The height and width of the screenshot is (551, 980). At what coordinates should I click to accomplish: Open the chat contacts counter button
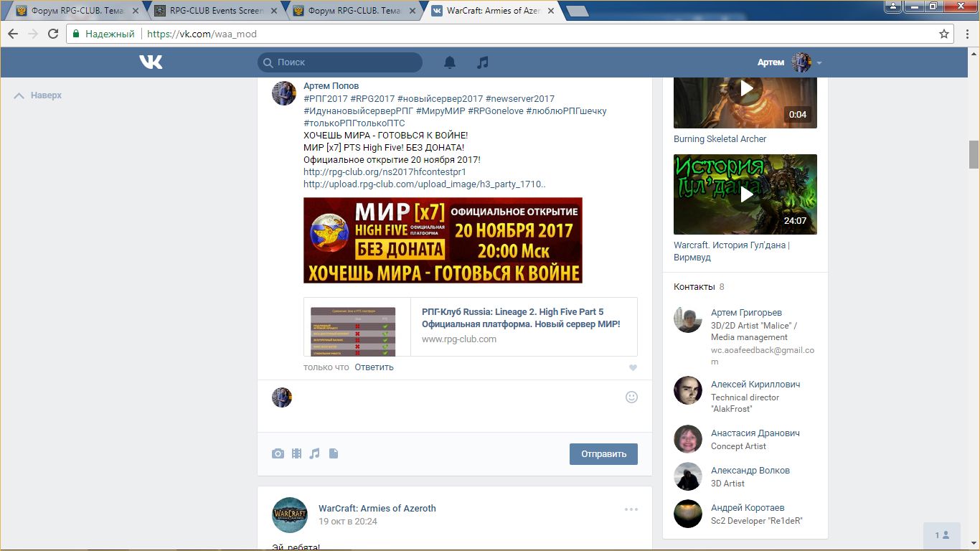coord(942,535)
